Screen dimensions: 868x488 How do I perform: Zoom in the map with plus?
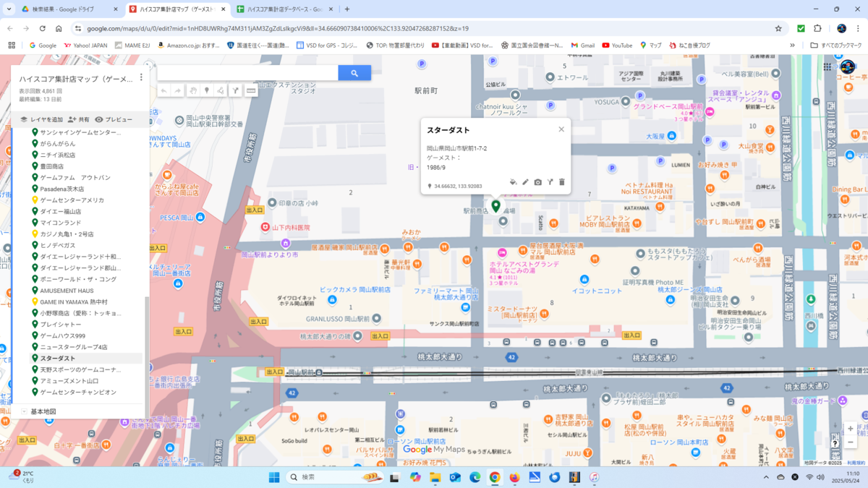851,429
